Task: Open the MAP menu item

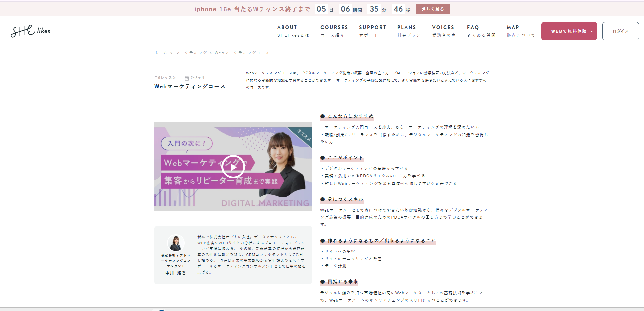Action: (x=521, y=31)
